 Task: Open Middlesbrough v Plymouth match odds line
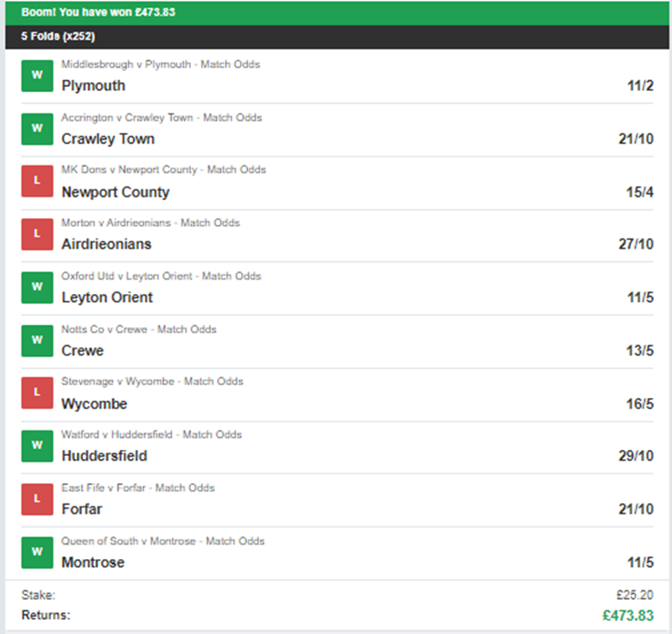[x=160, y=65]
